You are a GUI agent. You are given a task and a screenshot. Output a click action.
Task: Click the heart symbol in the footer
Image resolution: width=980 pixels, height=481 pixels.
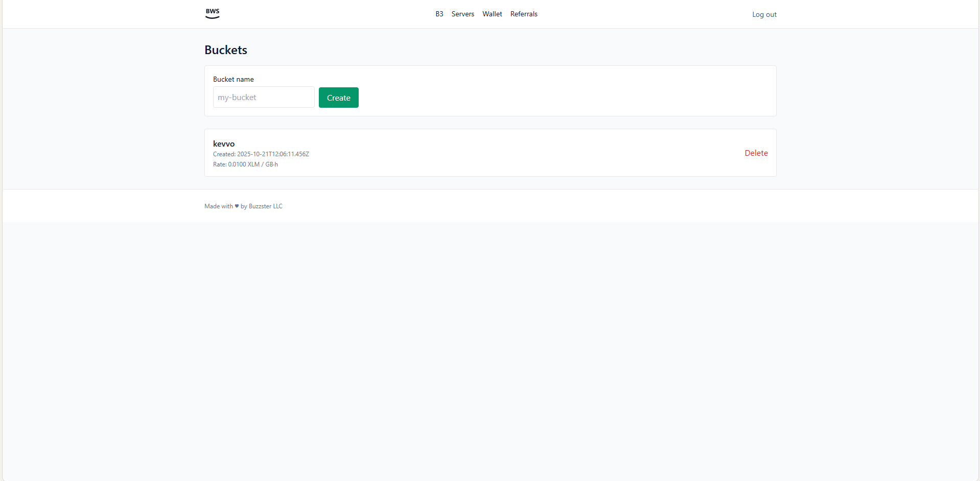[x=236, y=206]
